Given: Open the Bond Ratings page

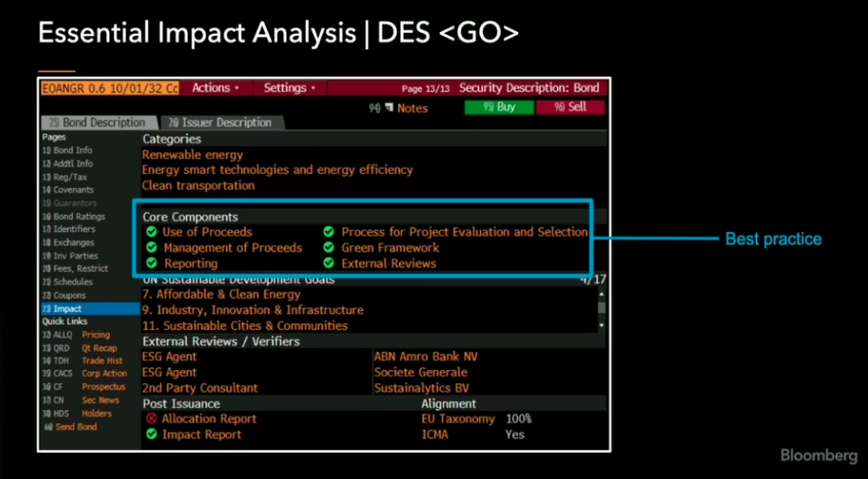Looking at the screenshot, I should (x=74, y=217).
